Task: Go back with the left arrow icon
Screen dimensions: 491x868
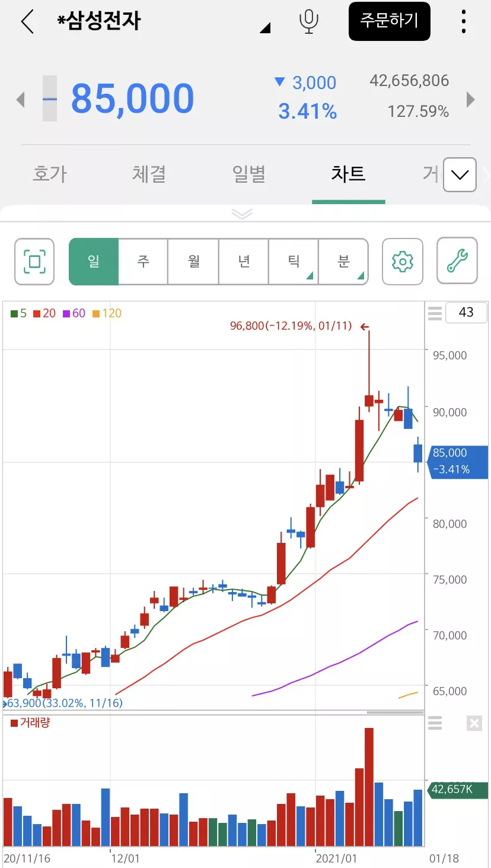Action: (x=27, y=21)
